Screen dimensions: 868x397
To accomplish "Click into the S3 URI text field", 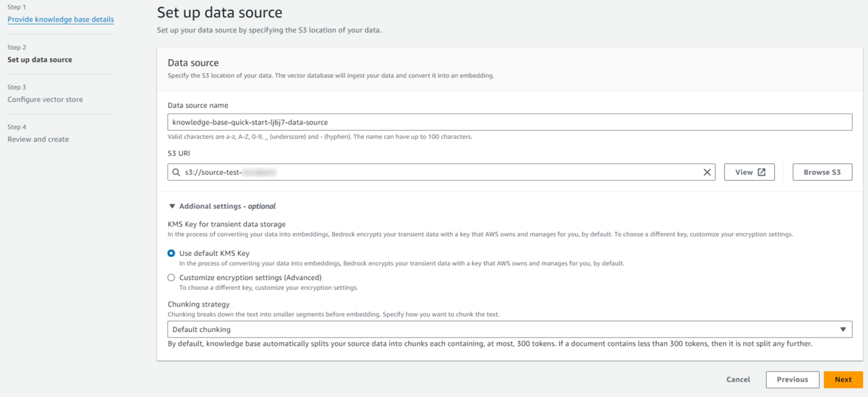I will tap(434, 173).
